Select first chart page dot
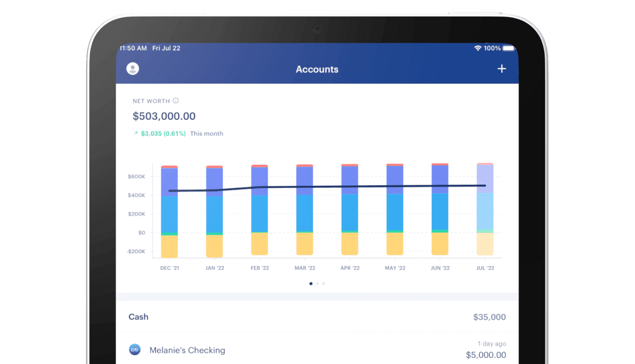This screenshot has width=635, height=364. point(311,284)
